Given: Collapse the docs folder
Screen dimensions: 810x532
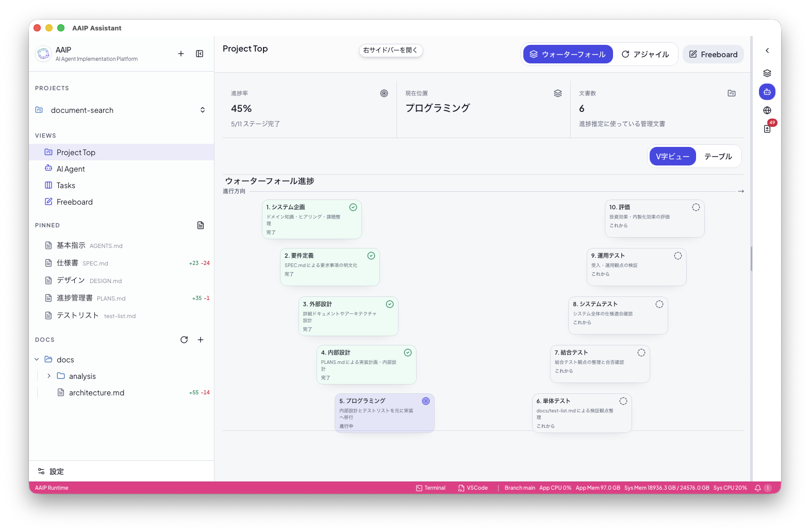Looking at the screenshot, I should pyautogui.click(x=37, y=359).
